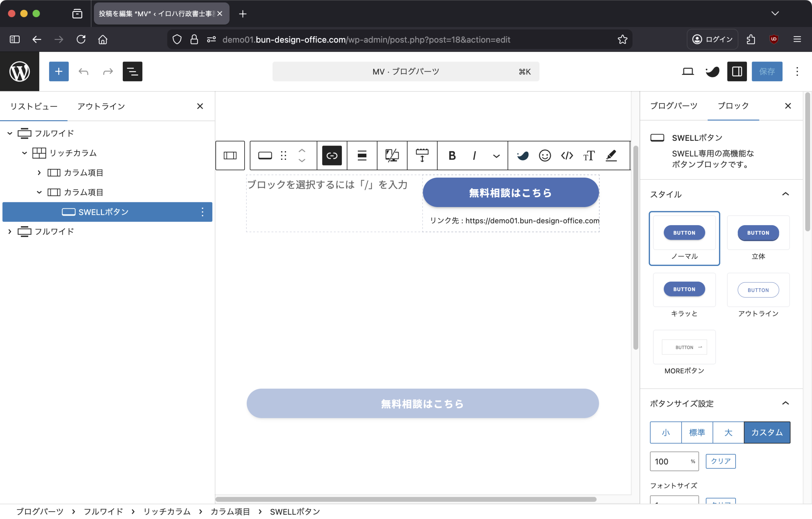Screen dimensions: 812x519
Task: Select the highlighter marker icon
Action: pos(611,155)
